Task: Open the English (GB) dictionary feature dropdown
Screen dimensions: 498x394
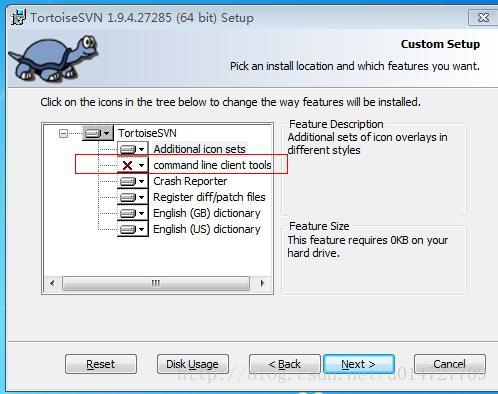Action: click(x=133, y=213)
